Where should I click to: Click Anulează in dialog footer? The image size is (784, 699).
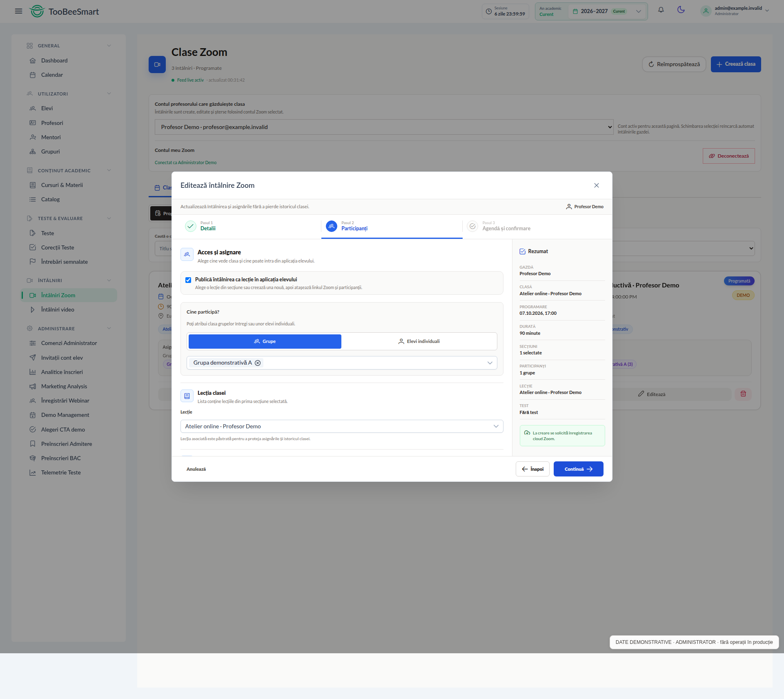coord(196,469)
